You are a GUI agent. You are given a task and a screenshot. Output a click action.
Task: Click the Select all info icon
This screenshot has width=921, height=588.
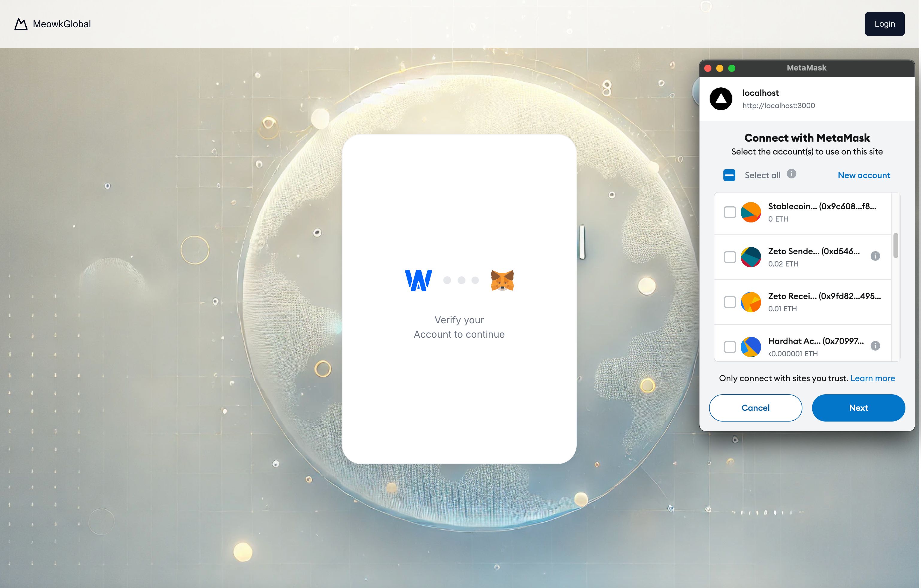click(x=791, y=175)
